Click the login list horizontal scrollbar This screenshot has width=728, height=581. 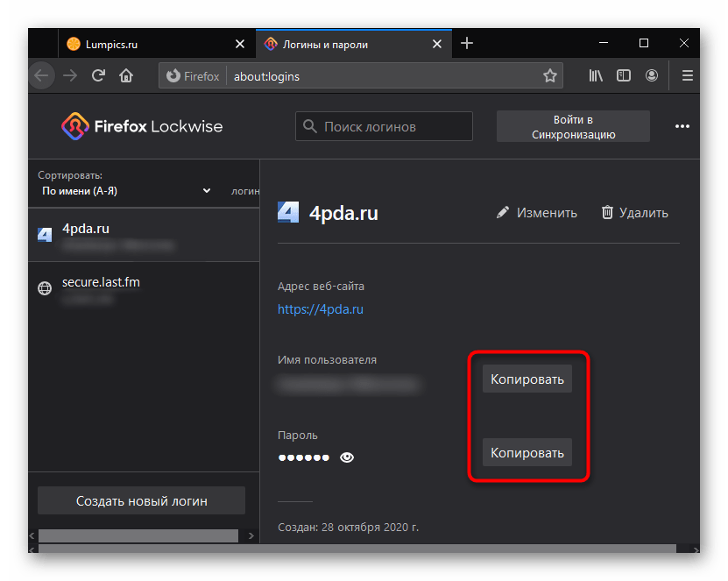[x=138, y=535]
